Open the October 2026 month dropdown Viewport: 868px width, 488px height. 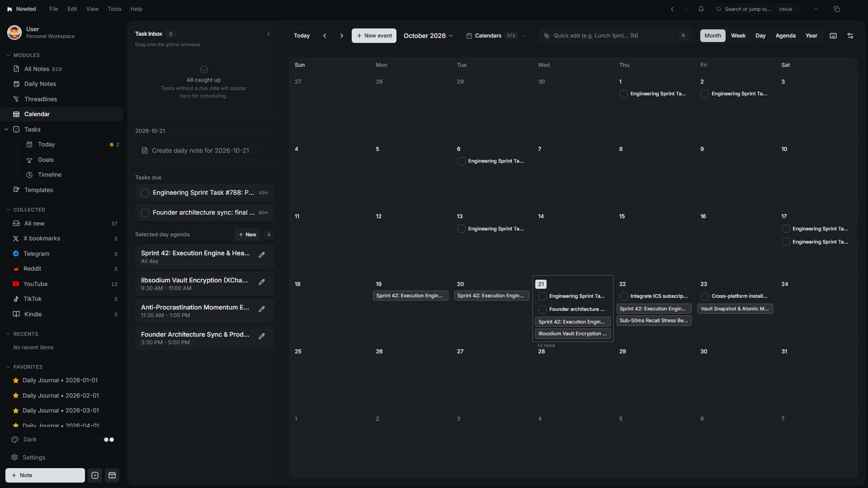tap(428, 36)
